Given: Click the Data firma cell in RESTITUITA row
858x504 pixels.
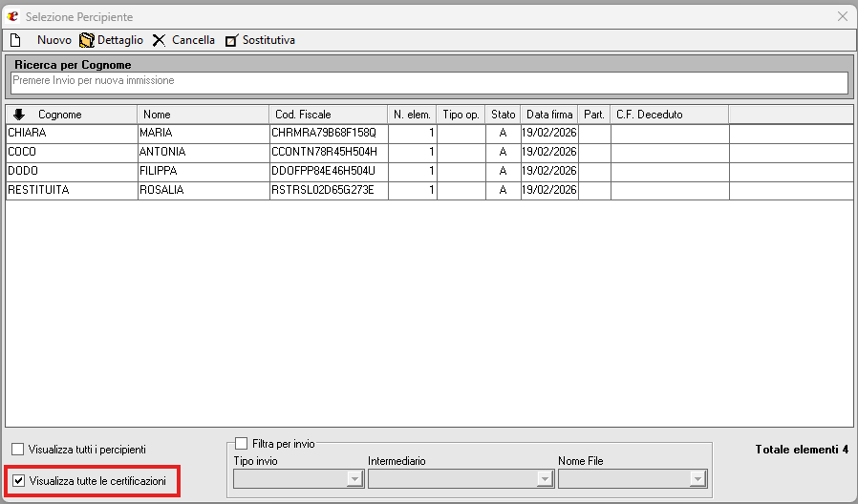Looking at the screenshot, I should [549, 190].
